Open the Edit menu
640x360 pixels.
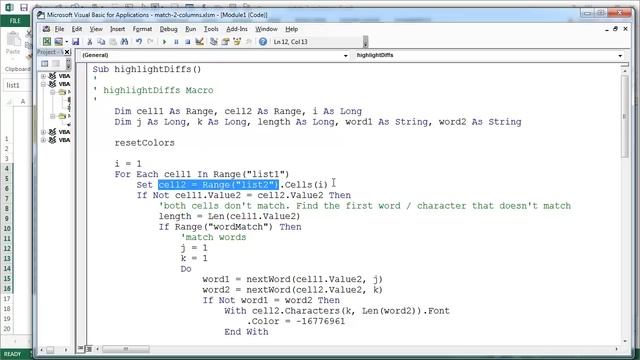[x=77, y=29]
